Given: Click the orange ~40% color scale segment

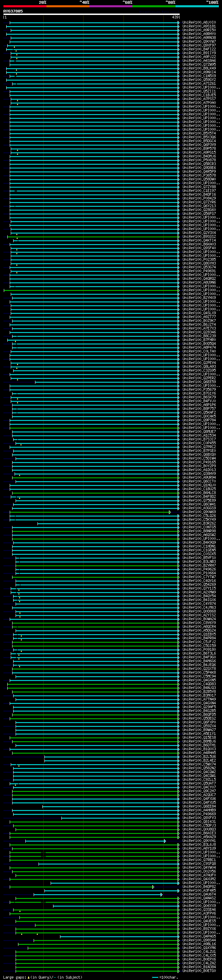Looking at the screenshot, I should tap(68, 6).
